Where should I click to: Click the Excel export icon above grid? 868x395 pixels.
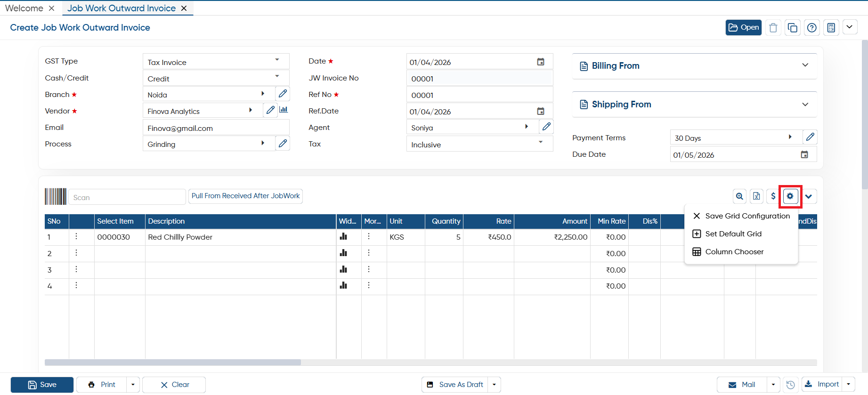click(x=756, y=196)
